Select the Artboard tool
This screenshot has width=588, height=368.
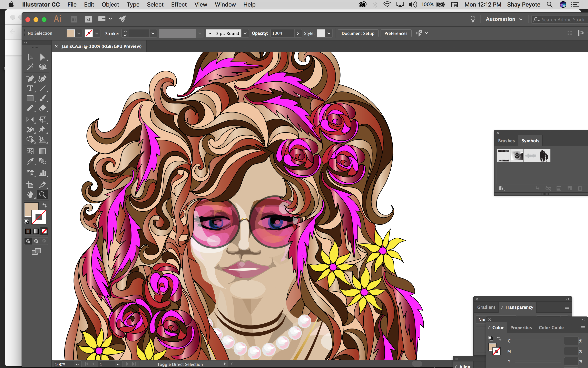point(30,185)
